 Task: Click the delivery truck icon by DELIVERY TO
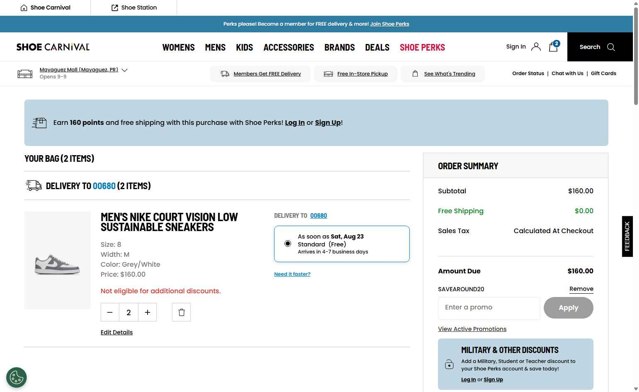[34, 185]
